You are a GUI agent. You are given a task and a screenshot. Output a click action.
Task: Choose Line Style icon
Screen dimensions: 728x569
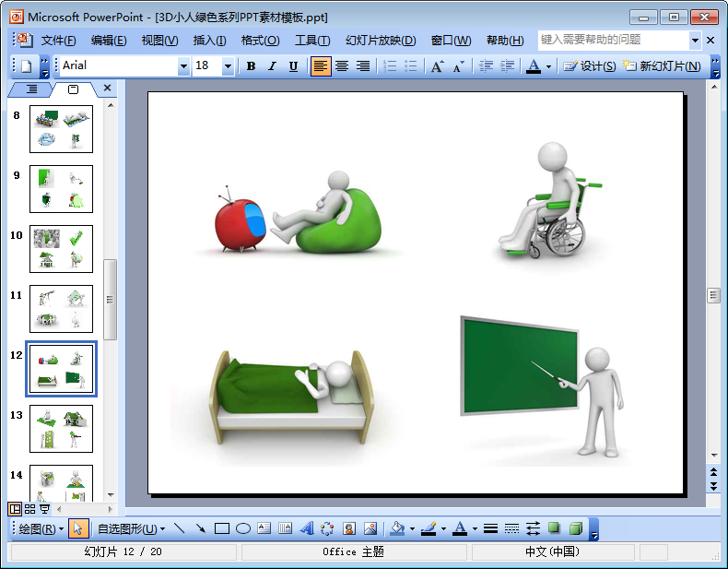click(x=491, y=529)
